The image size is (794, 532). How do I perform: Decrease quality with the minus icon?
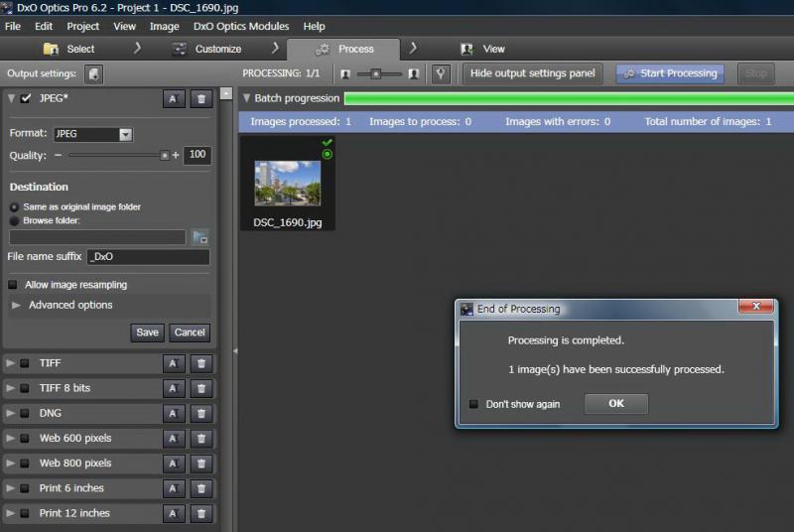pyautogui.click(x=59, y=155)
